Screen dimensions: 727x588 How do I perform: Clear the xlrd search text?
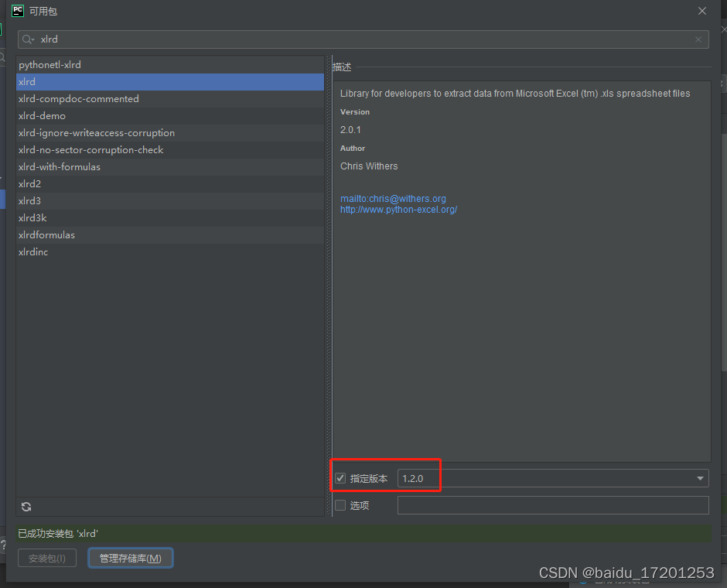pos(698,39)
